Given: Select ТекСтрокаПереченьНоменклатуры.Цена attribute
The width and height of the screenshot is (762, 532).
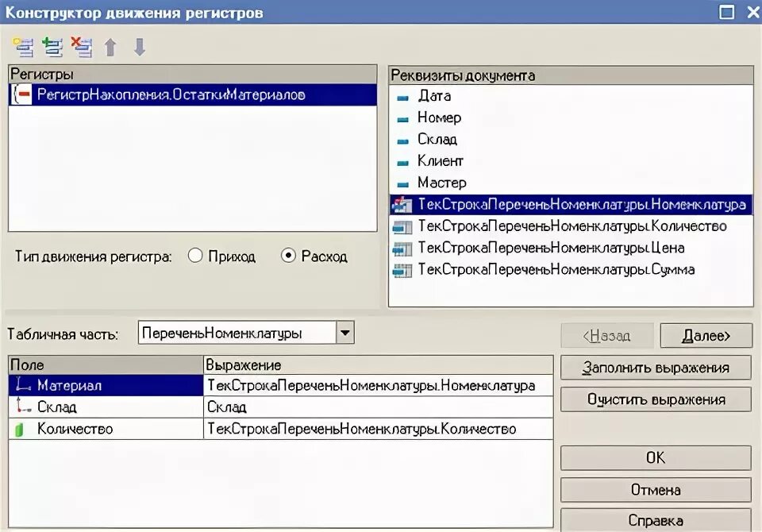Looking at the screenshot, I should point(571,248).
